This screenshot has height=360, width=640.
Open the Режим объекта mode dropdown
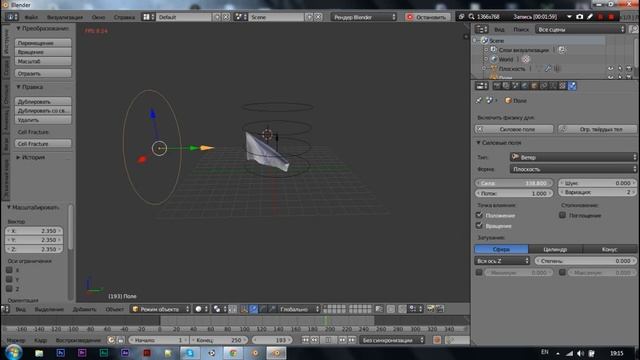[x=161, y=309]
